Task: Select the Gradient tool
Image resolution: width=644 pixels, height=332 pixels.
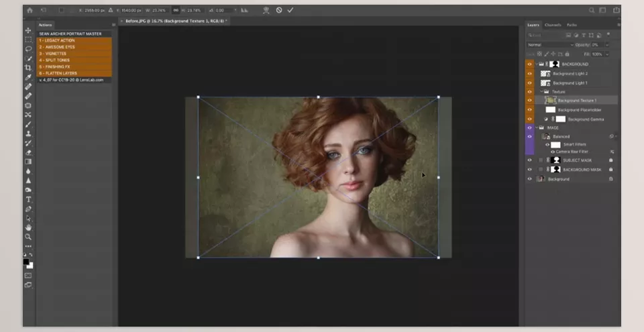Action: coord(28,162)
